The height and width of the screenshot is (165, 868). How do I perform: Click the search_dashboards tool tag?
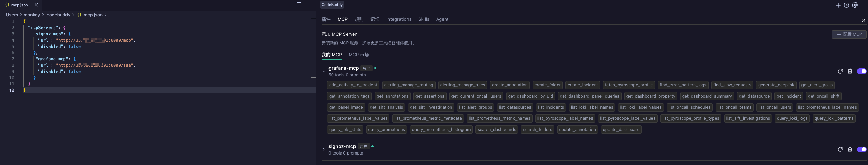(x=497, y=130)
